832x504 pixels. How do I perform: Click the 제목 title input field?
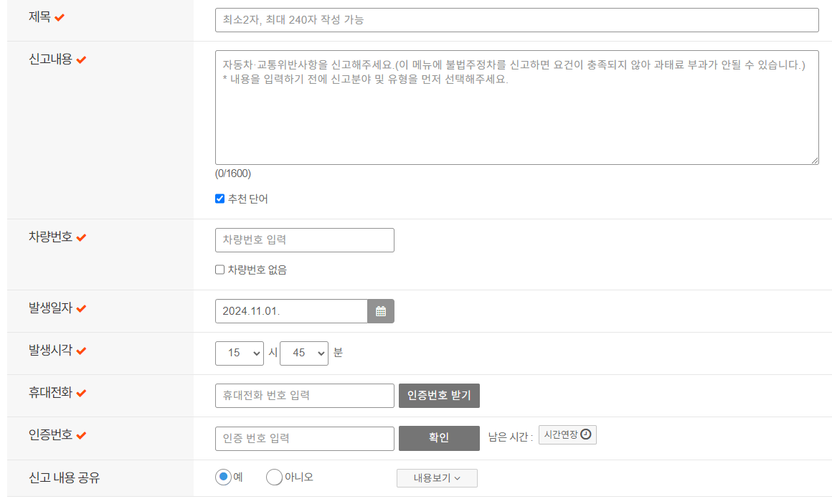(x=516, y=20)
